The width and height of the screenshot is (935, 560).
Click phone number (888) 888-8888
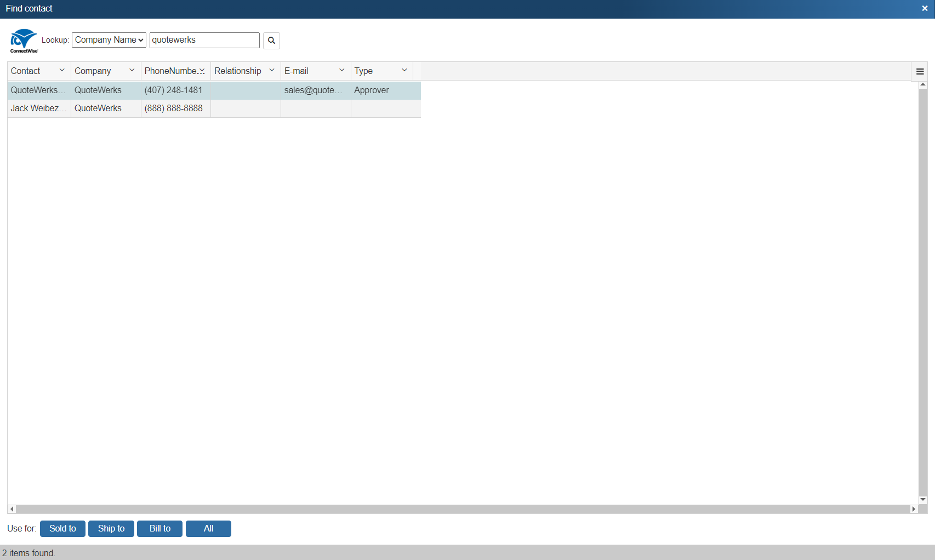[174, 108]
